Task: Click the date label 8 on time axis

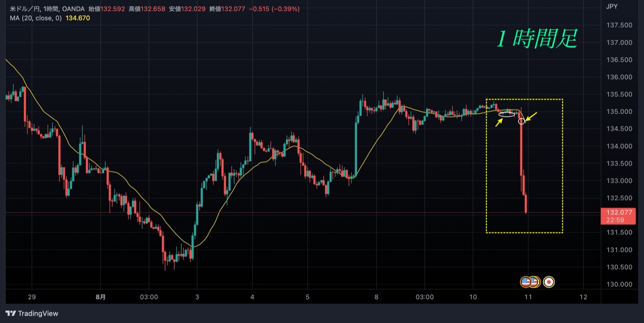Action: [x=377, y=297]
